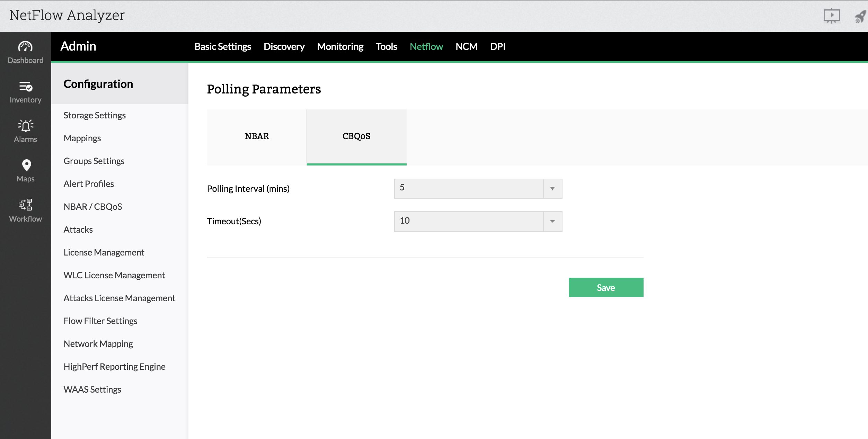Open the Workflow diagram icon
This screenshot has width=868, height=439.
[x=25, y=205]
